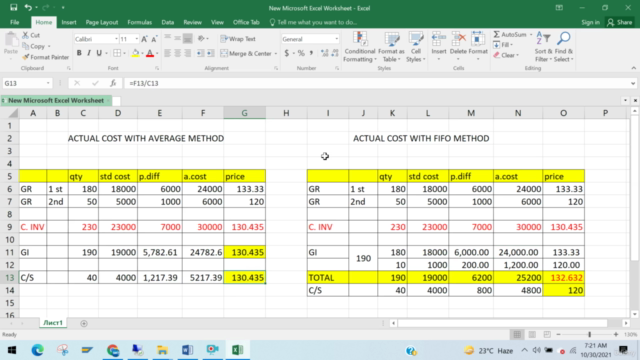The width and height of the screenshot is (640, 360).
Task: Open Excel from the Windows taskbar
Action: tap(238, 350)
